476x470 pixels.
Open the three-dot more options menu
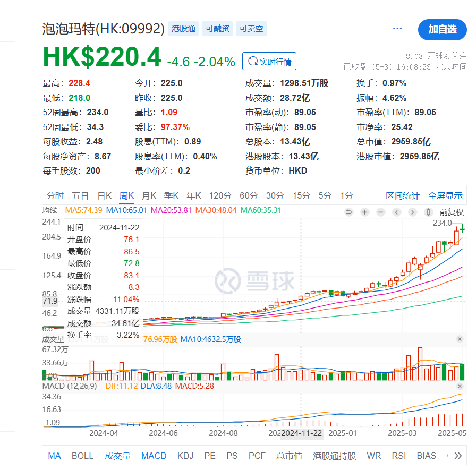(x=397, y=29)
